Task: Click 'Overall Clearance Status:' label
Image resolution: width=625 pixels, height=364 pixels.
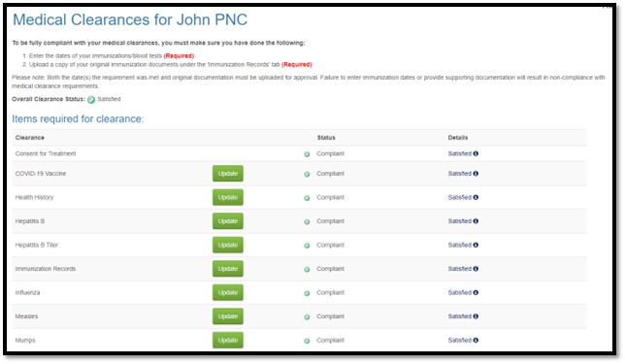Action: click(49, 99)
